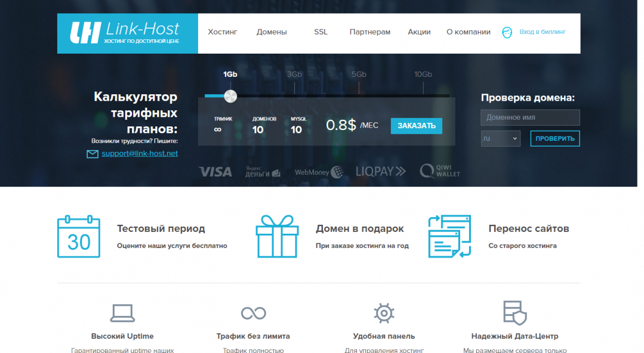Click the Yandex Money payment logo

[x=263, y=172]
